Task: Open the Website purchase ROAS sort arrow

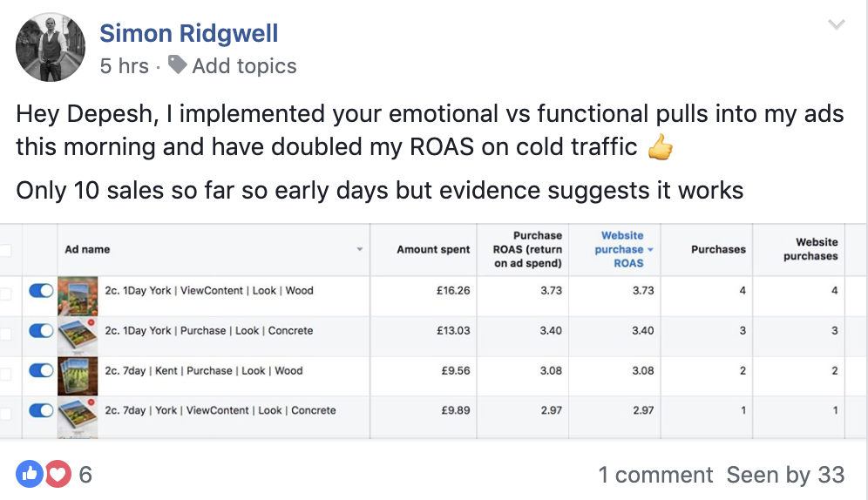Action: pos(650,249)
